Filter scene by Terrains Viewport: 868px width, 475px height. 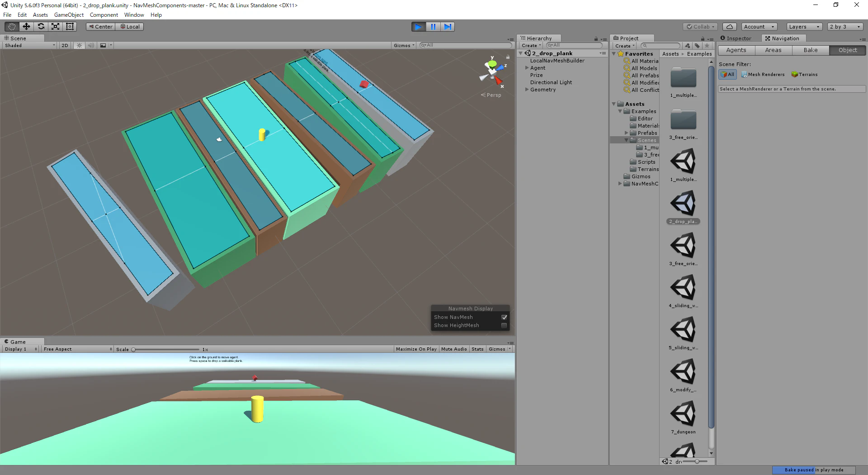point(804,75)
